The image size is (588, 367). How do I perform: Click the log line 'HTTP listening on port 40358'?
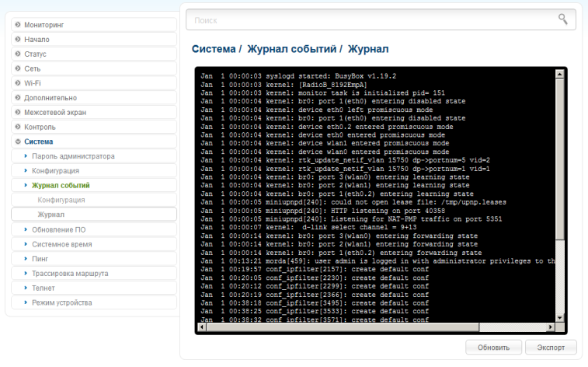tap(323, 211)
